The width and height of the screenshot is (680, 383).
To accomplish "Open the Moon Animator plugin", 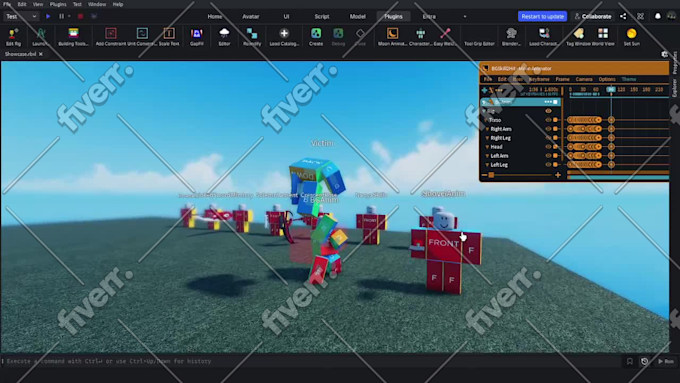I will 392,37.
